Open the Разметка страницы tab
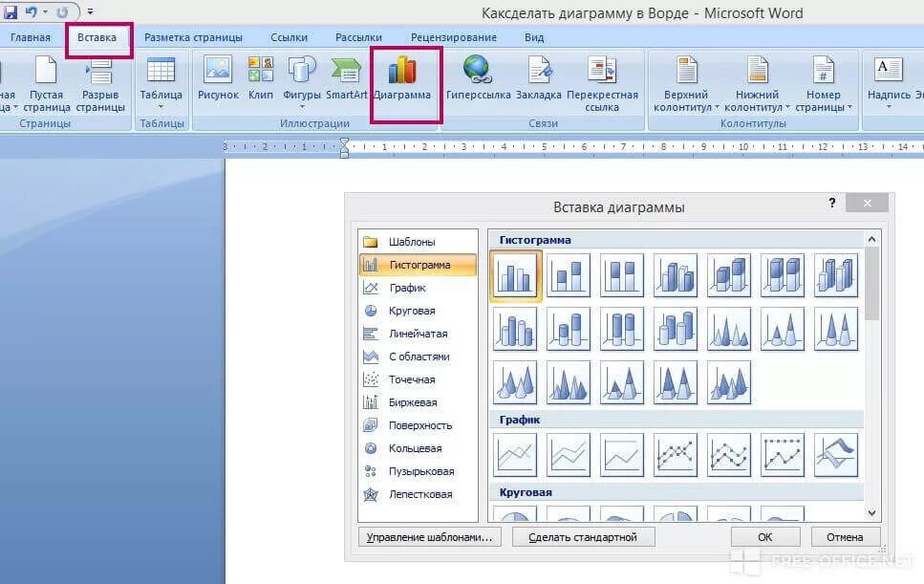924x584 pixels. click(x=193, y=37)
